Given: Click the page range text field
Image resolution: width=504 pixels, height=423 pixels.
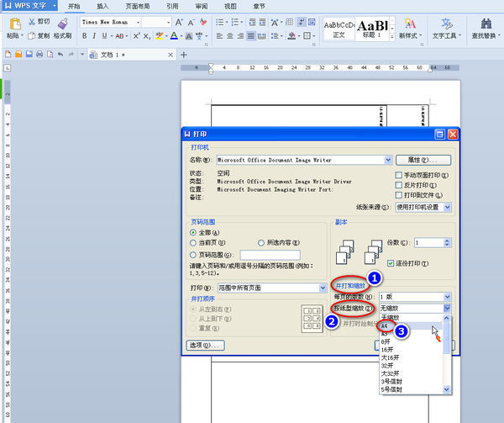Looking at the screenshot, I should (270, 255).
